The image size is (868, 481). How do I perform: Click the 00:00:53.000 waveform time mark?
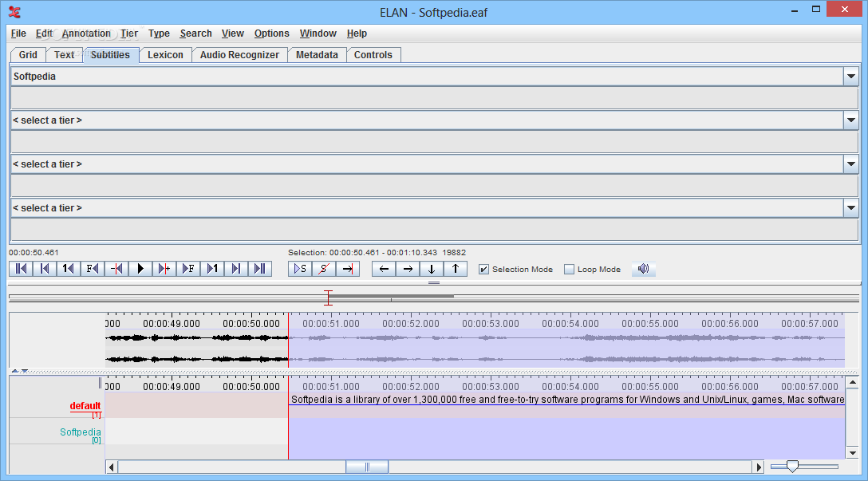coord(491,323)
